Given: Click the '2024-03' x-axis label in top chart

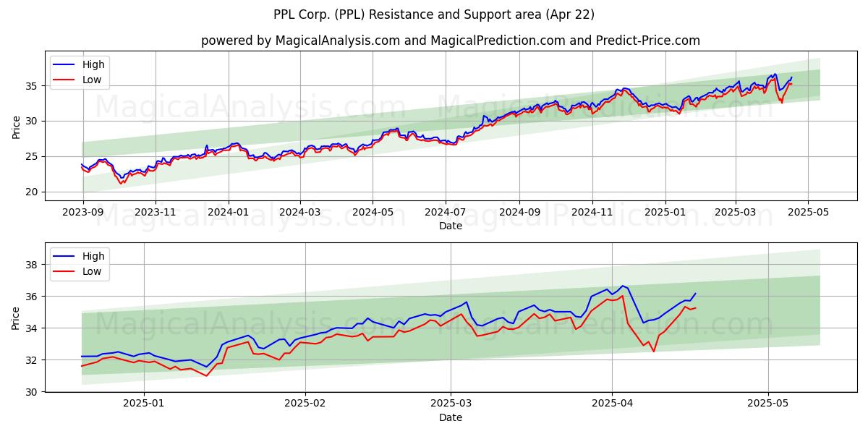Looking at the screenshot, I should [x=299, y=212].
